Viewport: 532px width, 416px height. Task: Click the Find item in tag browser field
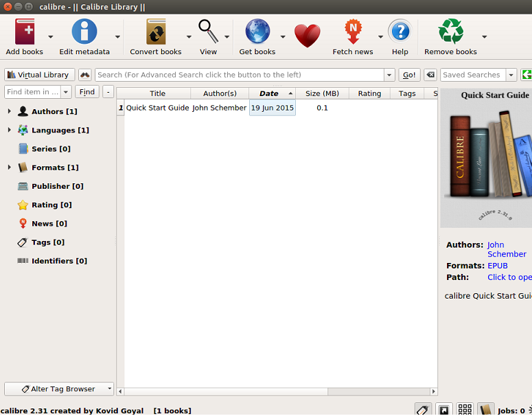tap(33, 91)
